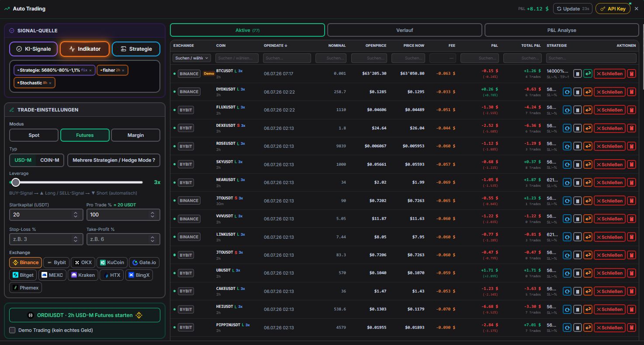Step the Startkapital value arrows
This screenshot has width=644, height=345.
(x=76, y=215)
